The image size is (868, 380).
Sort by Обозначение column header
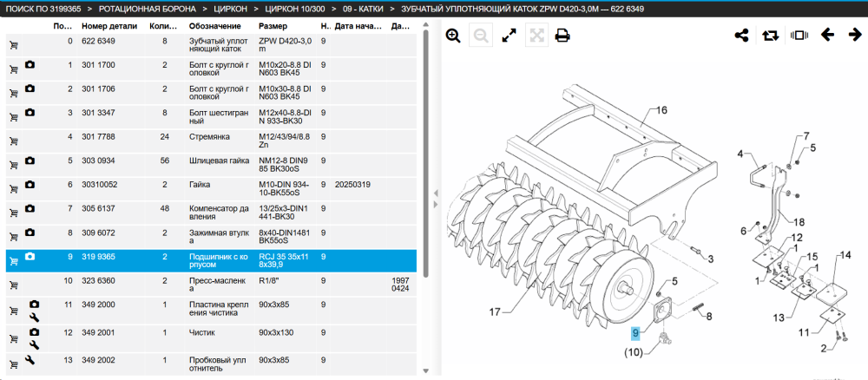click(x=214, y=26)
